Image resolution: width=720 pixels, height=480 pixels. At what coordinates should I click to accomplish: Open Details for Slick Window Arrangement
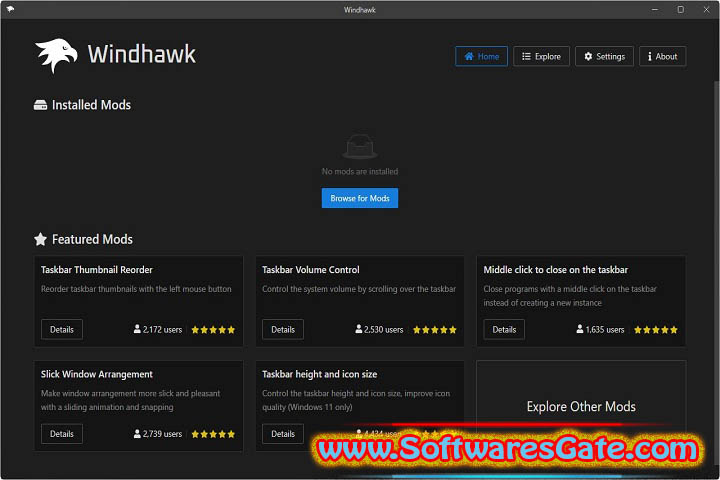click(62, 434)
